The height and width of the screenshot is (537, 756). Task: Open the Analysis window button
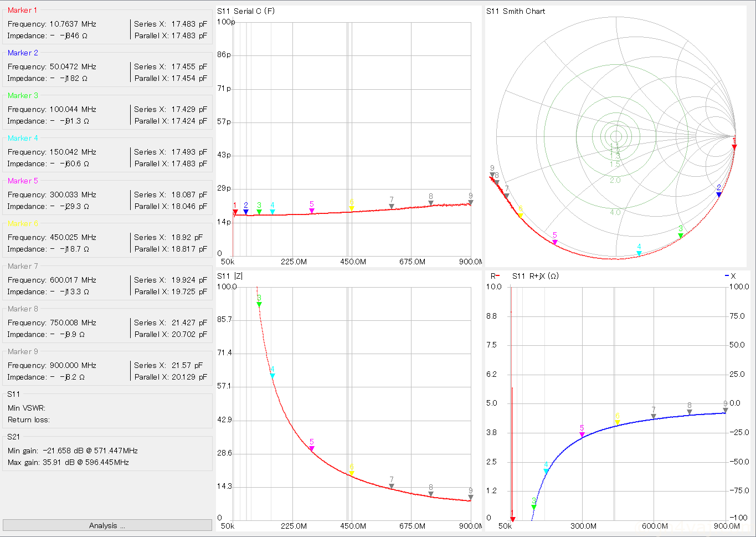tap(107, 525)
